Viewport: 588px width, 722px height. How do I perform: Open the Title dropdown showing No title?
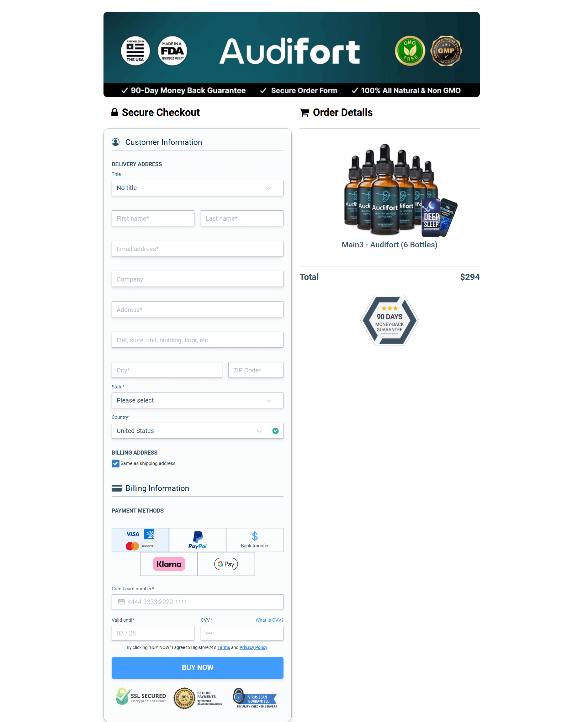(x=197, y=188)
